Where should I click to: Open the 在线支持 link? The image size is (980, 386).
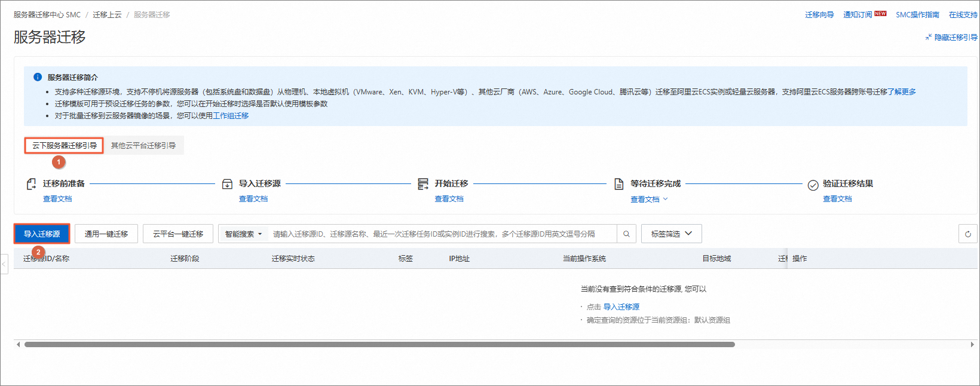pos(963,15)
